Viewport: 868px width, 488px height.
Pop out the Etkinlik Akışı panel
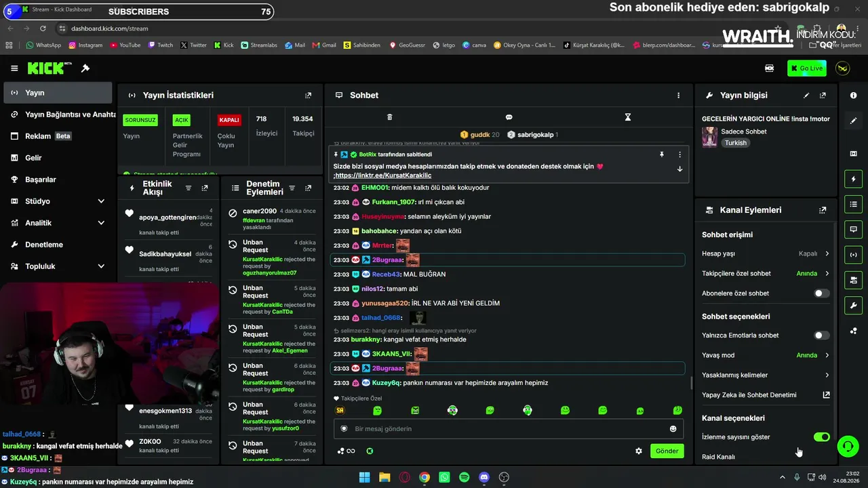click(205, 188)
